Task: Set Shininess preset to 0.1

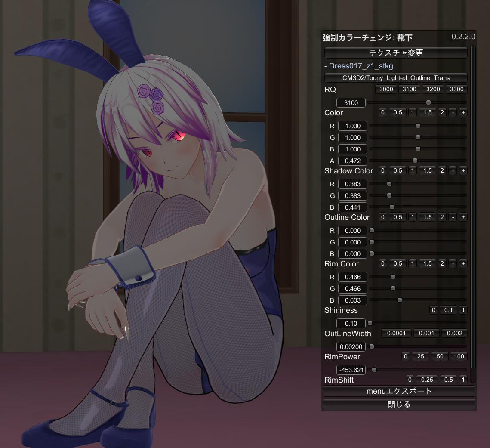Action: point(448,310)
